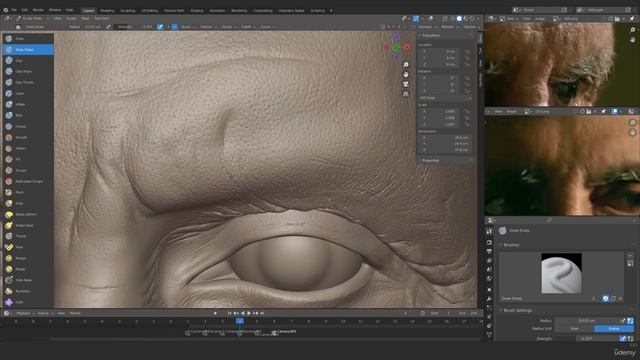Open the Cursor dropdown in tool header
The image size is (640, 360).
(x=267, y=27)
